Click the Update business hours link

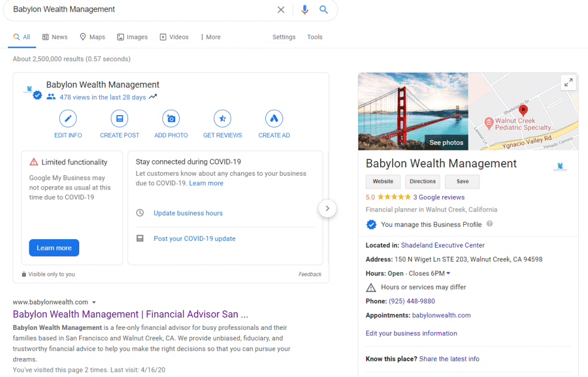coord(188,213)
